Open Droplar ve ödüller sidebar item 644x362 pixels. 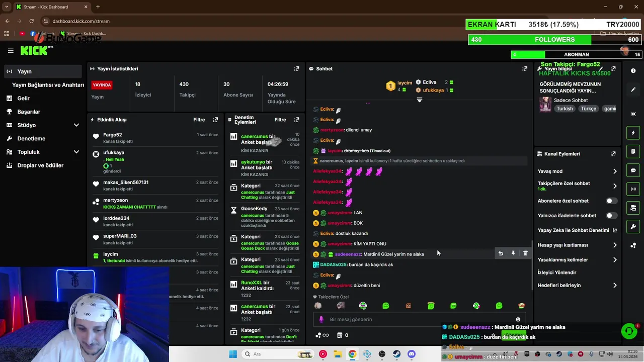42,165
